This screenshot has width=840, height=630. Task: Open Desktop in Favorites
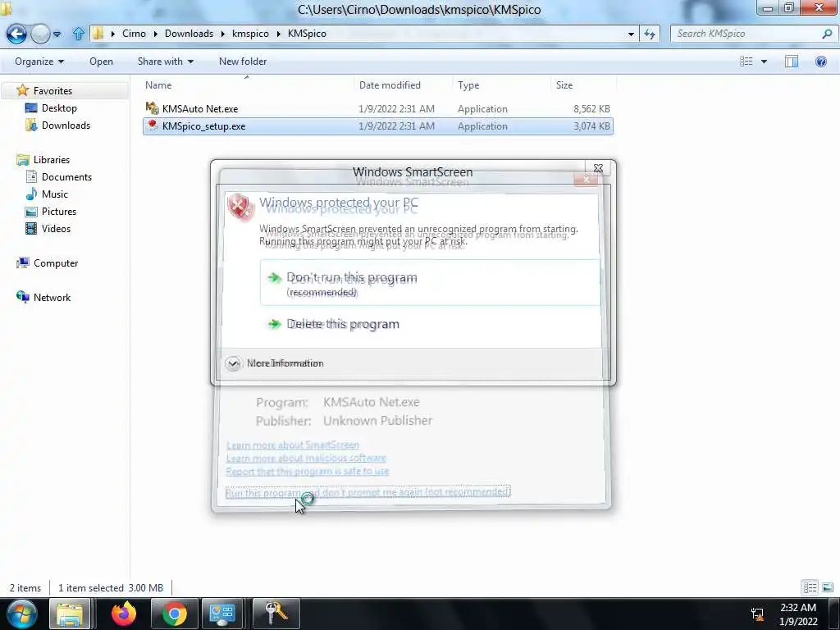pos(59,107)
